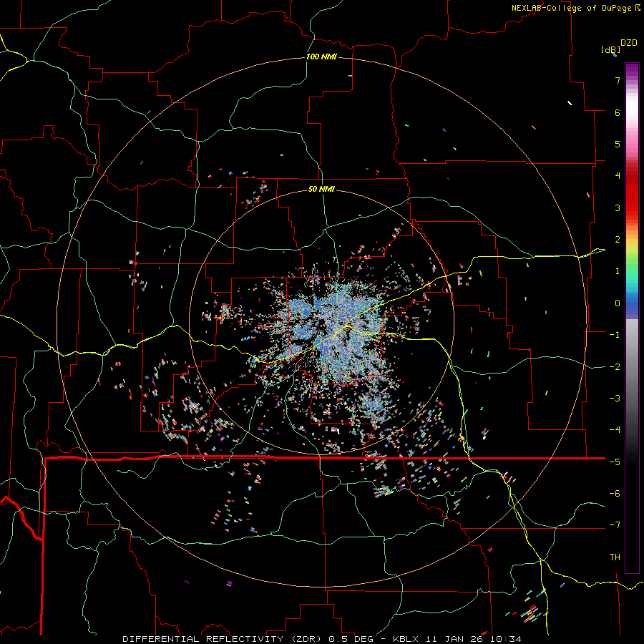Click the legend value -6

615,494
